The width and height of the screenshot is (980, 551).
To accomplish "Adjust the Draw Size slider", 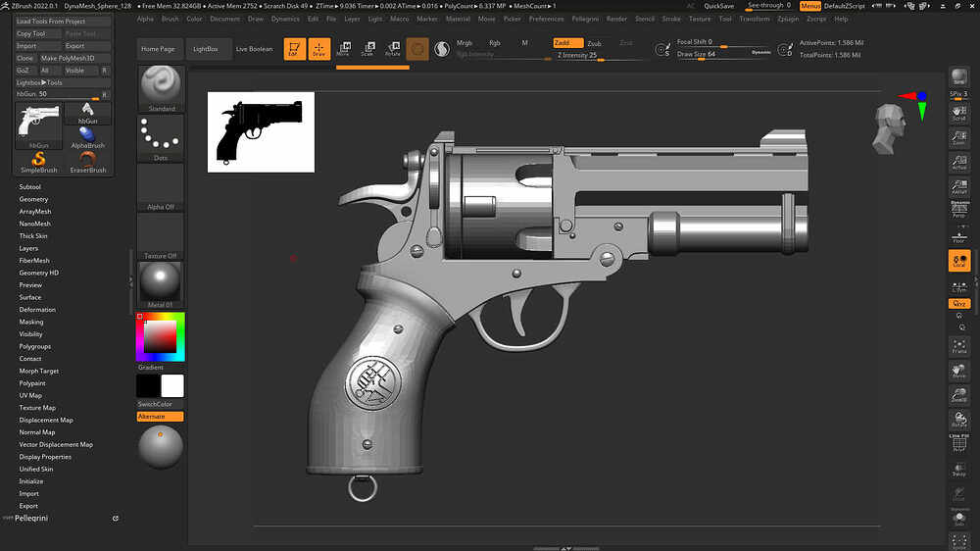I will [723, 54].
